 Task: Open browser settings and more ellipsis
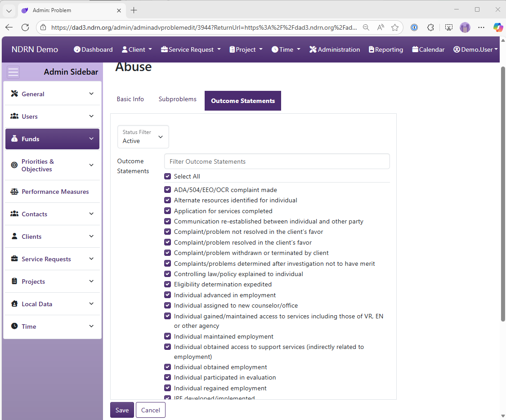pyautogui.click(x=481, y=27)
